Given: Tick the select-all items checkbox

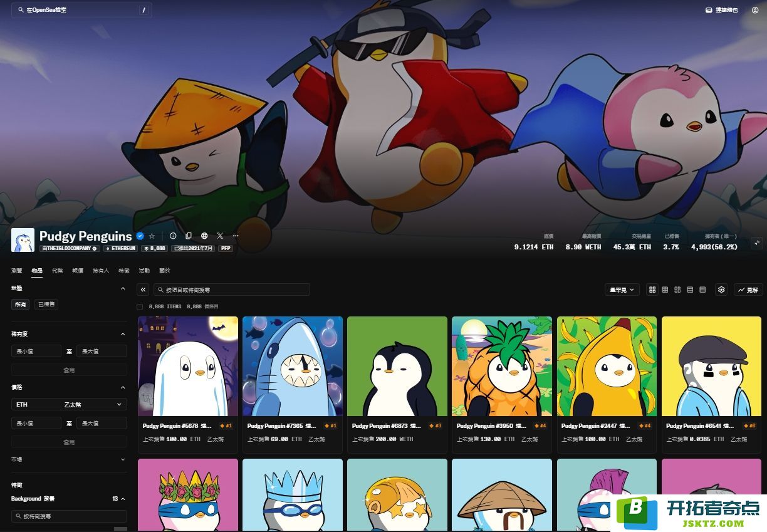Looking at the screenshot, I should pyautogui.click(x=140, y=306).
